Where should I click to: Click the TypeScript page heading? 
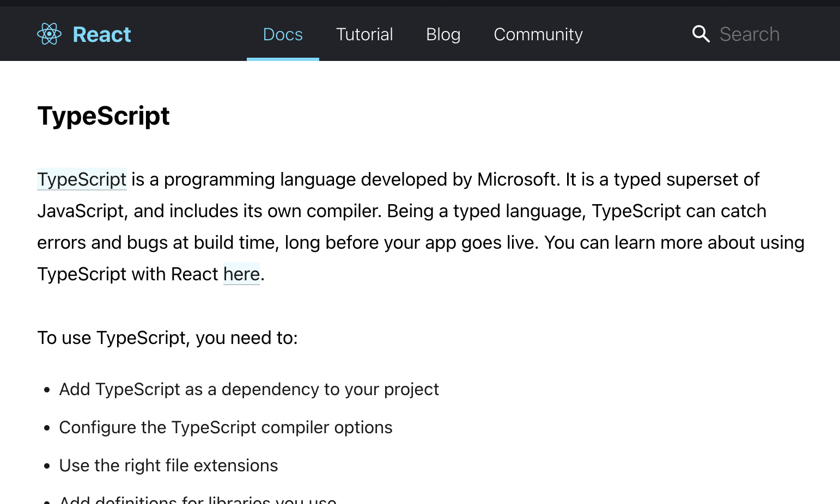click(x=104, y=116)
